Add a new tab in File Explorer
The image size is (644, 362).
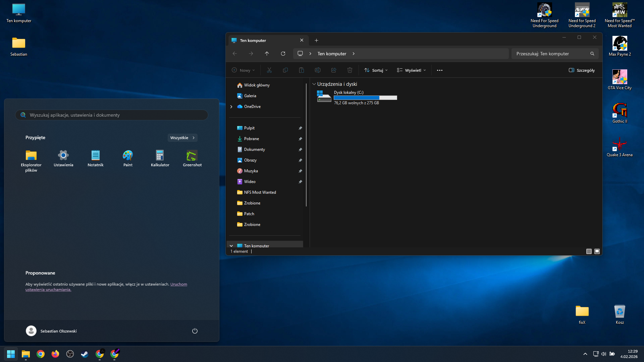[316, 41]
